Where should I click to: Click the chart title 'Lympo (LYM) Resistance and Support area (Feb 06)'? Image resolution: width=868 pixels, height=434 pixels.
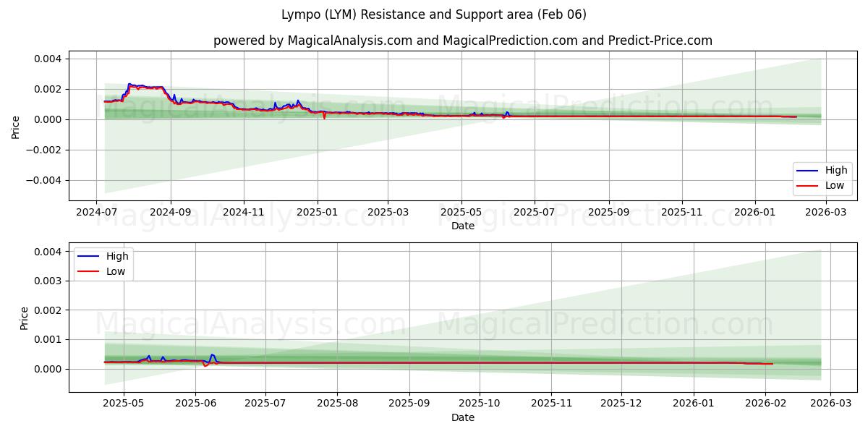pos(434,14)
